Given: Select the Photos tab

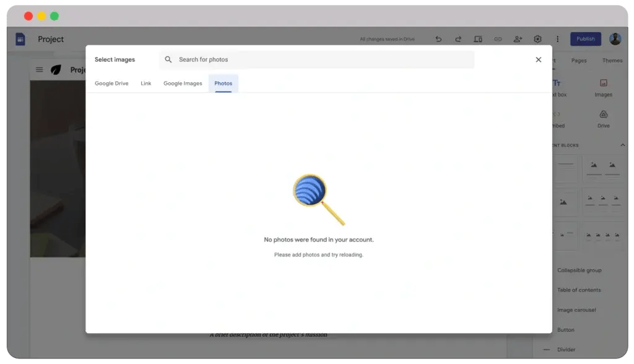Looking at the screenshot, I should click(x=224, y=83).
